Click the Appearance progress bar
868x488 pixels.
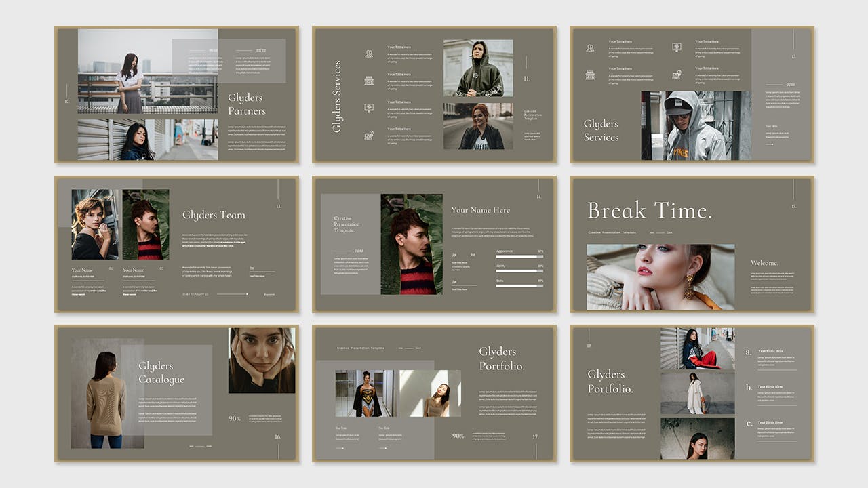pos(519,258)
